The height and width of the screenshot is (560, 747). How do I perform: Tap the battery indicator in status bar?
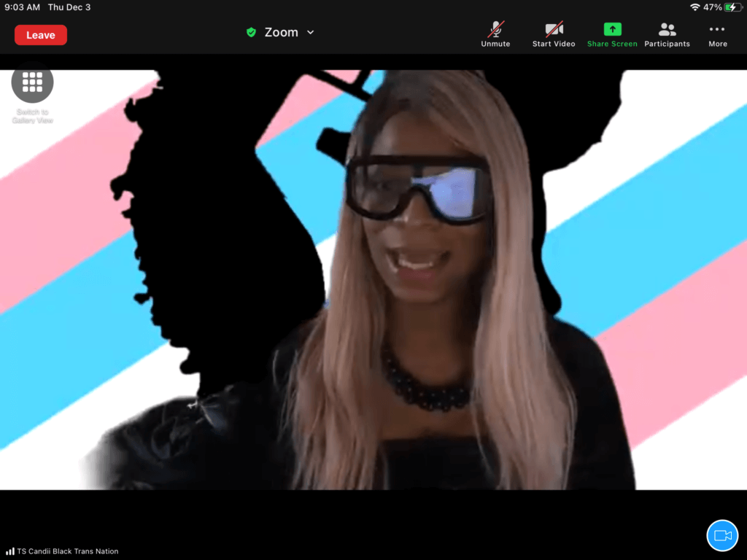click(732, 7)
